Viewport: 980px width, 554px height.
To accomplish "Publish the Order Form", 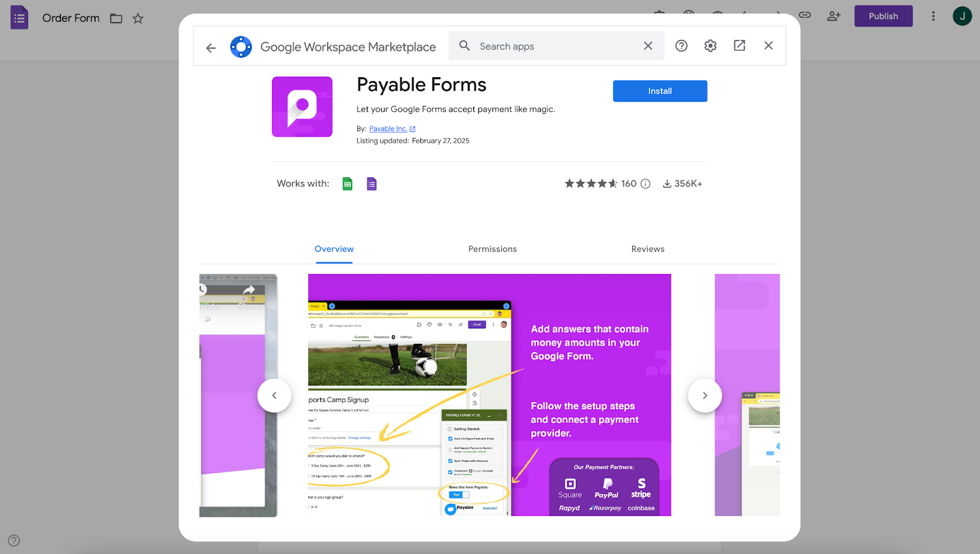I will (x=883, y=16).
